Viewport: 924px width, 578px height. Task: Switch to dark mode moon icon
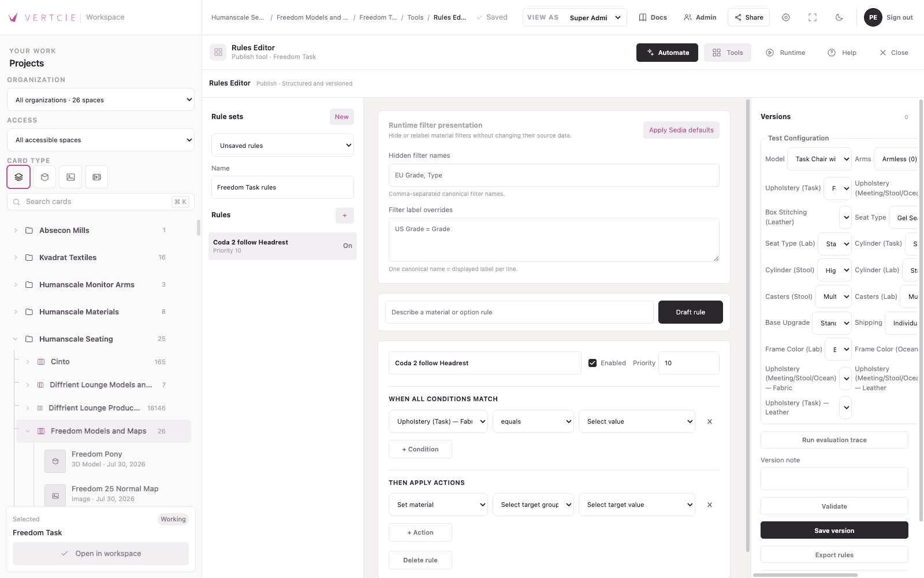(839, 17)
